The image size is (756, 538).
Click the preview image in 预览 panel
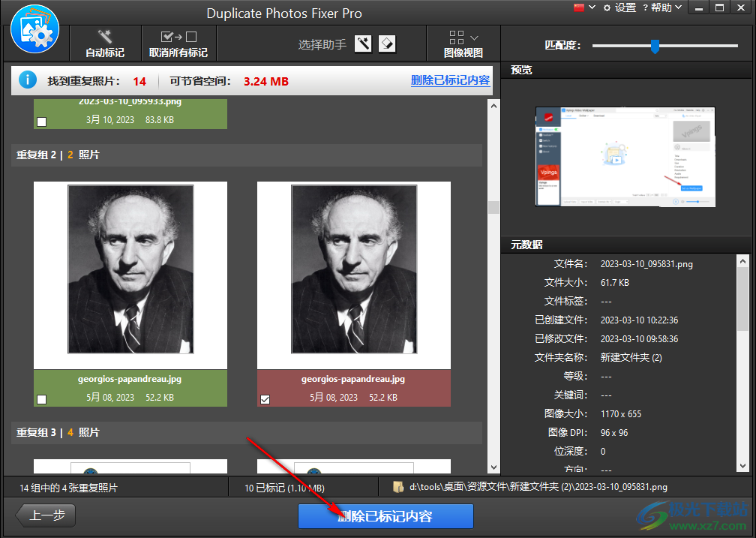(x=625, y=157)
